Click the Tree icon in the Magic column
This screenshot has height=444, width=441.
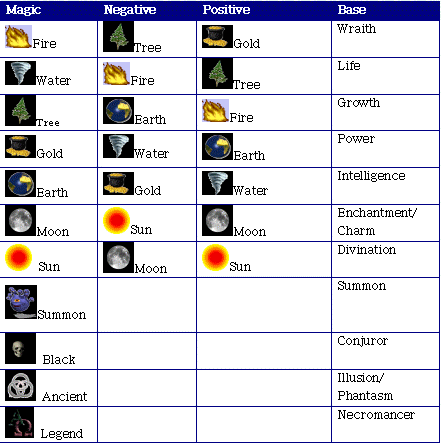20,110
